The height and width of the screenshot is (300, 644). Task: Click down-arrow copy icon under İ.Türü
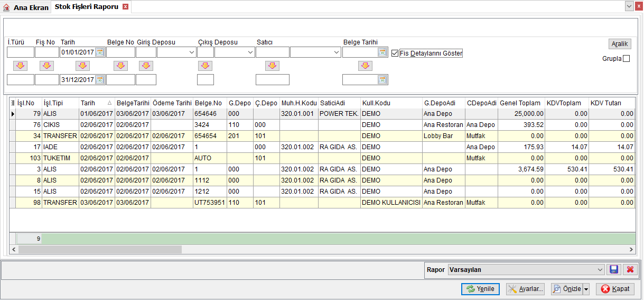coord(20,66)
